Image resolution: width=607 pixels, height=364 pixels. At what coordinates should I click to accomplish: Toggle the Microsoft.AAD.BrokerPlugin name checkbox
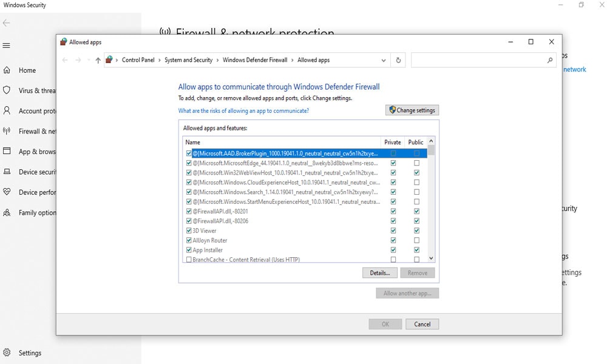click(x=189, y=153)
